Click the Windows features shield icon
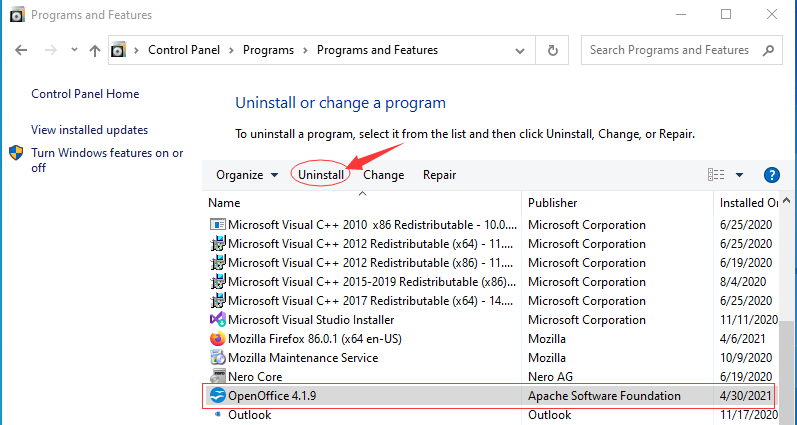Screen dimensions: 797x425 (16, 153)
